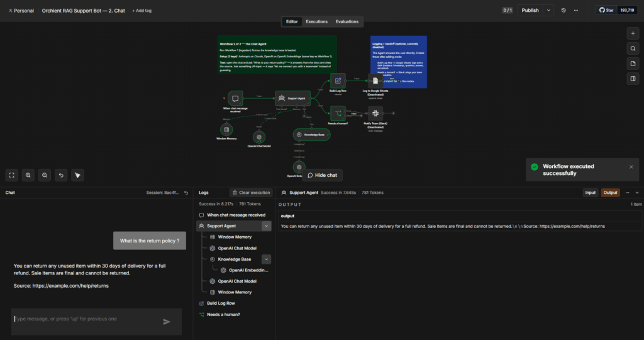
Task: Select the OpenAI Embeddings node on canvas
Action: tap(299, 167)
